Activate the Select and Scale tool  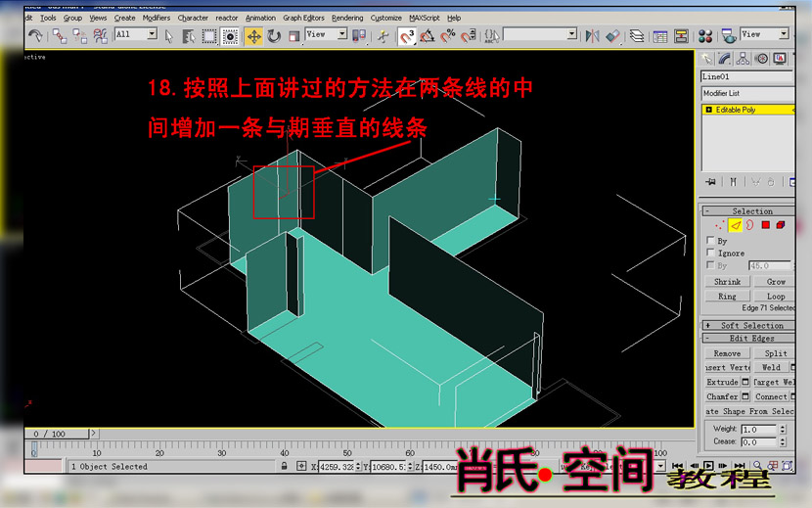(293, 36)
